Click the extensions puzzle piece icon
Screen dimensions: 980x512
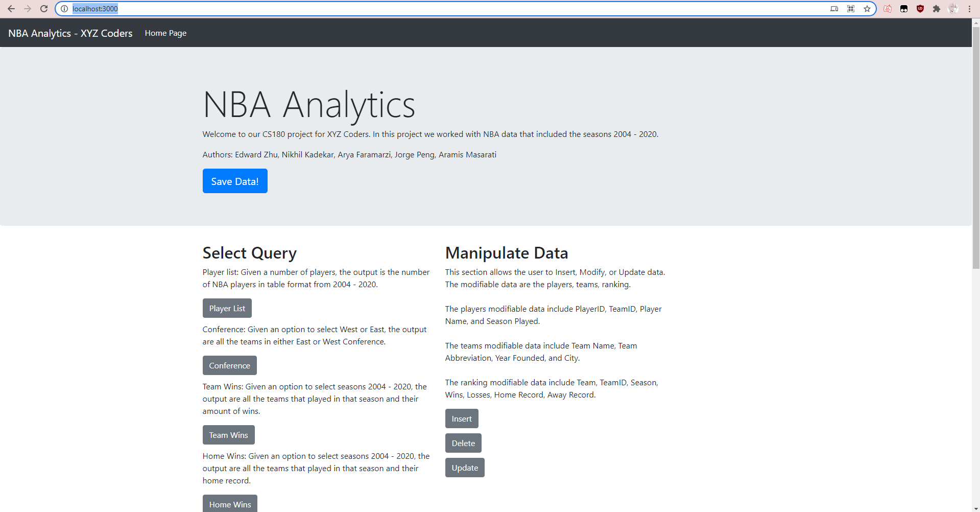click(937, 9)
